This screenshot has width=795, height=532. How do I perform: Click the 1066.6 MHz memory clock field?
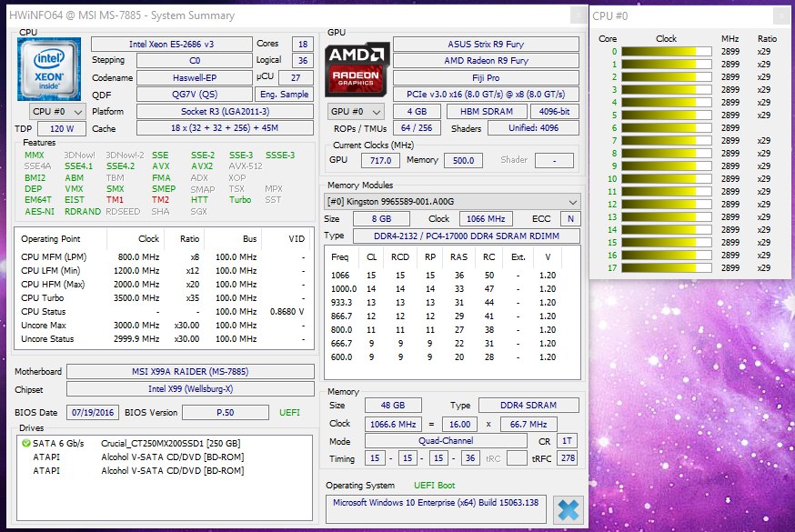point(393,424)
